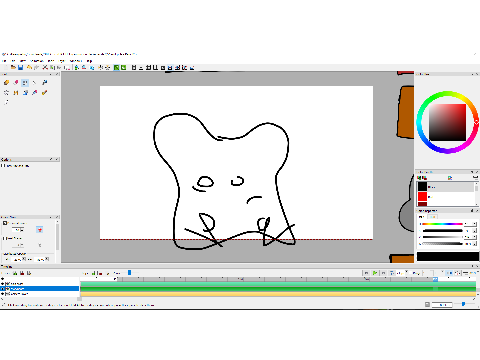The width and height of the screenshot is (480, 360).
Task: Pick the Move arrow tool
Action: point(35,83)
